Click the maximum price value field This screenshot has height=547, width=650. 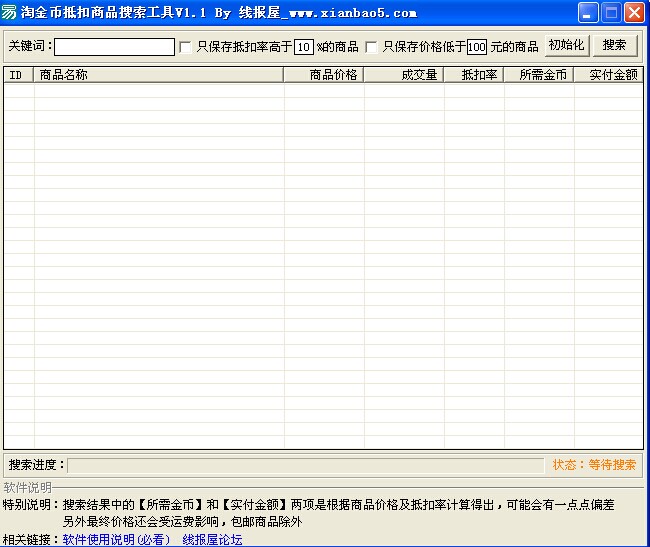[477, 47]
